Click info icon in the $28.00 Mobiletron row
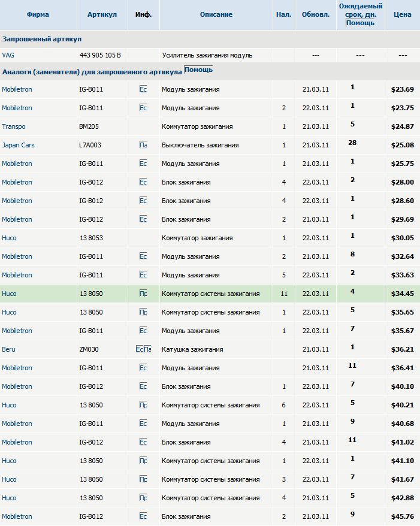Image resolution: width=420 pixels, height=526 pixels. click(x=143, y=182)
